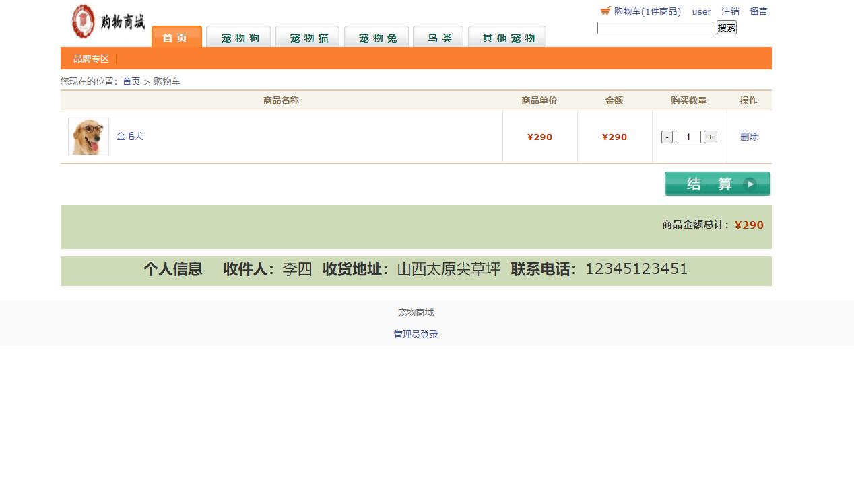
Task: Open the 其他宠物 category
Action: click(x=506, y=38)
